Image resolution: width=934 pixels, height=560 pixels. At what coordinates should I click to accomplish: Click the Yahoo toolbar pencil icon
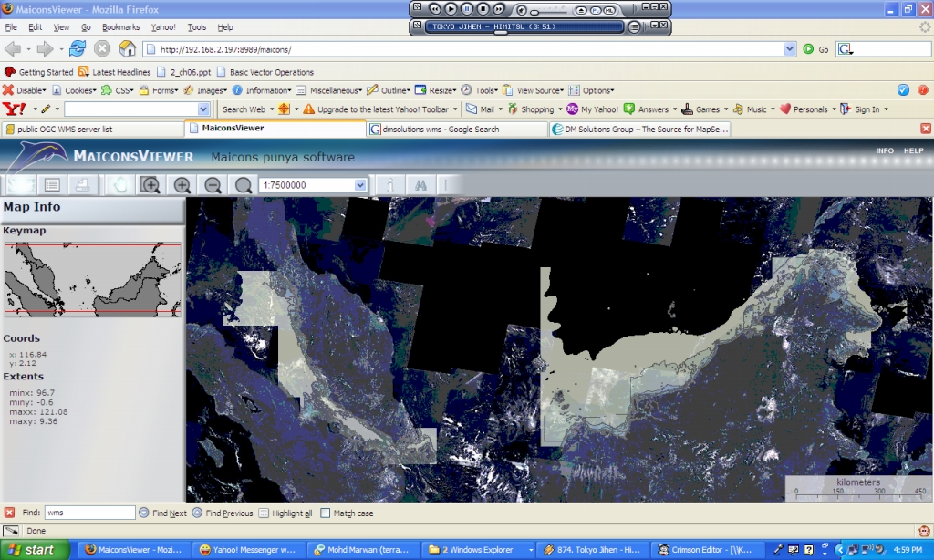point(46,109)
